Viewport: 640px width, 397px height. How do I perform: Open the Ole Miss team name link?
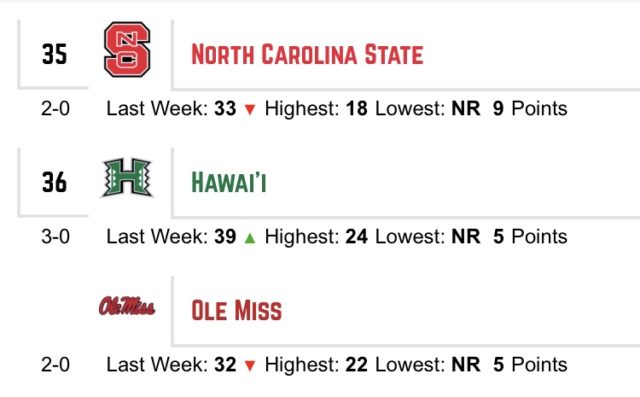236,311
